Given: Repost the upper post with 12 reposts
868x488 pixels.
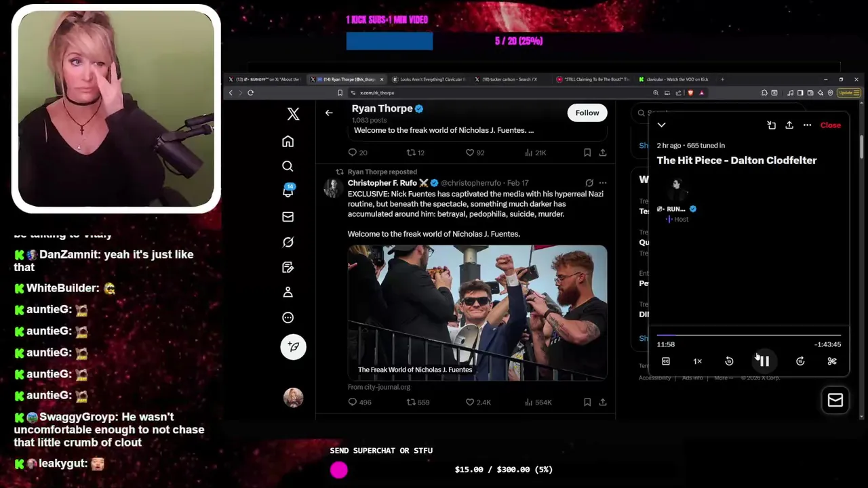Looking at the screenshot, I should (x=415, y=152).
